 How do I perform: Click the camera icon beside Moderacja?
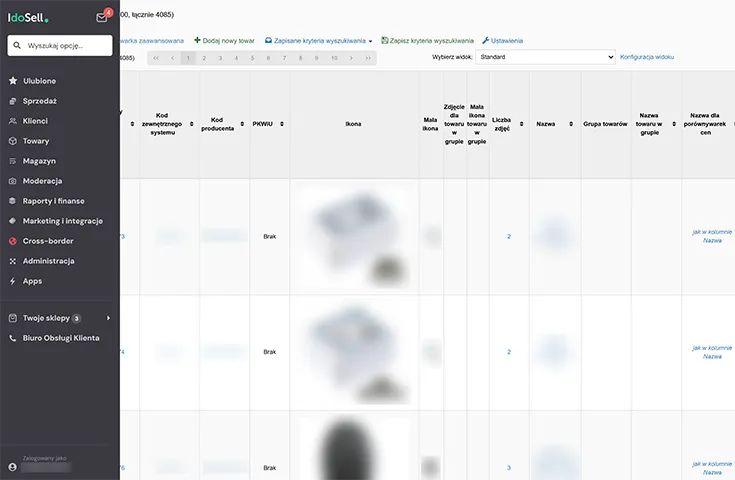pos(13,181)
